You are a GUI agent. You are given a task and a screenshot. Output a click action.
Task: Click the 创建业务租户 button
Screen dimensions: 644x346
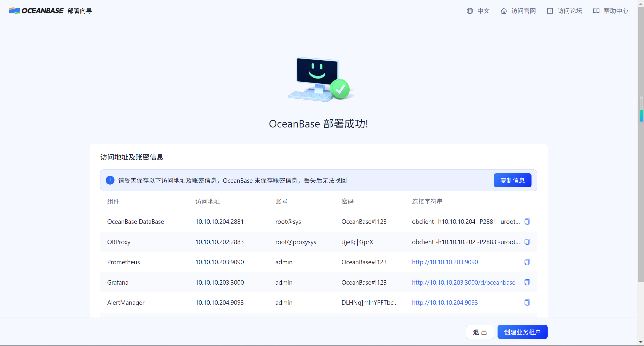(522, 332)
